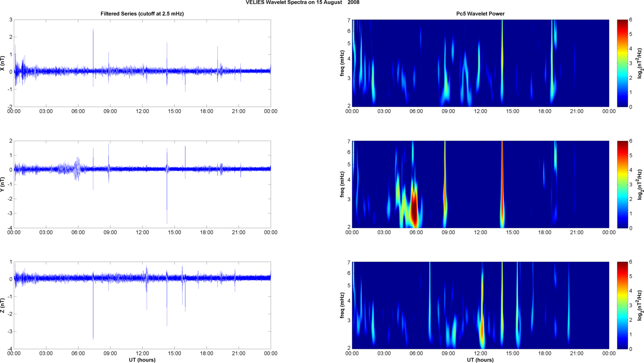Click log2(nT²/Hz) label beside top colorbar

click(640, 63)
